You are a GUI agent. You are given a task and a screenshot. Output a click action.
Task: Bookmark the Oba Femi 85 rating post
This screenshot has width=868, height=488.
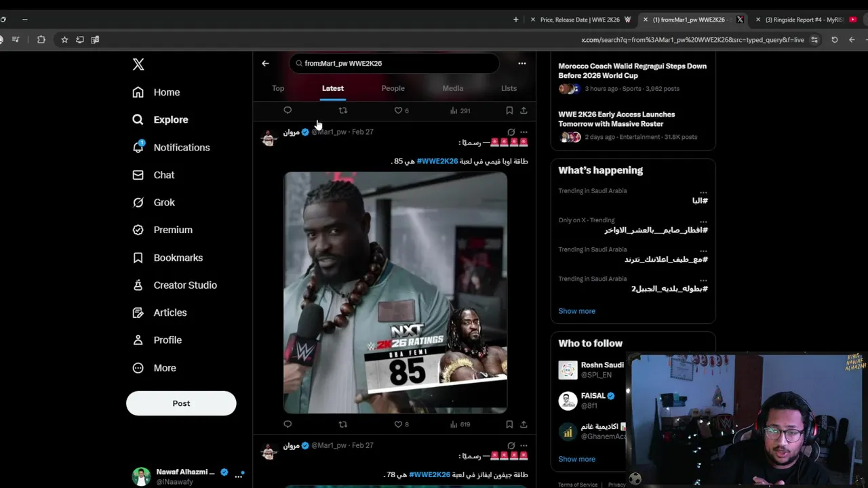tap(509, 424)
